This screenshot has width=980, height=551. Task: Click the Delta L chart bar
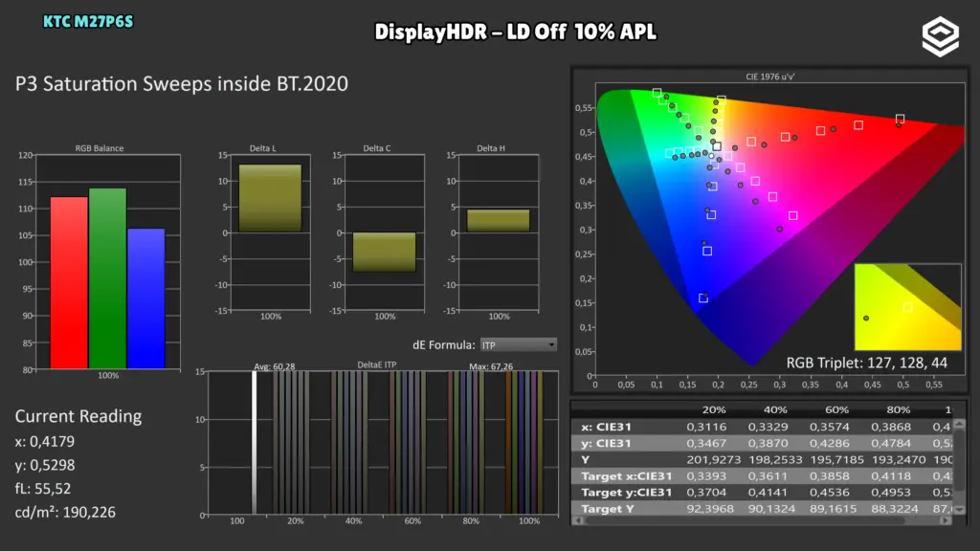tap(270, 199)
